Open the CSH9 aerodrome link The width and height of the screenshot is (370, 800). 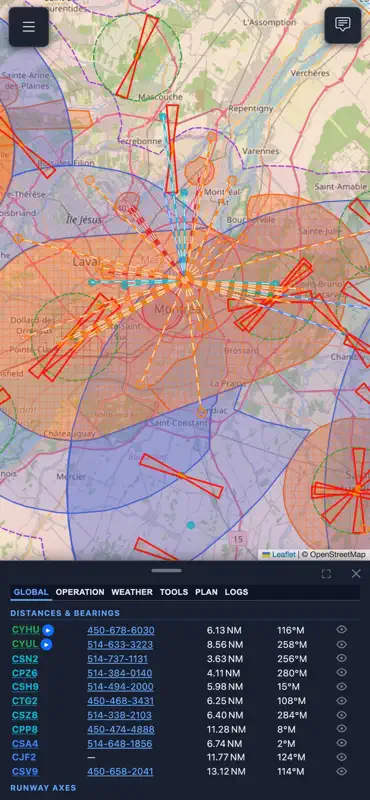coord(26,687)
